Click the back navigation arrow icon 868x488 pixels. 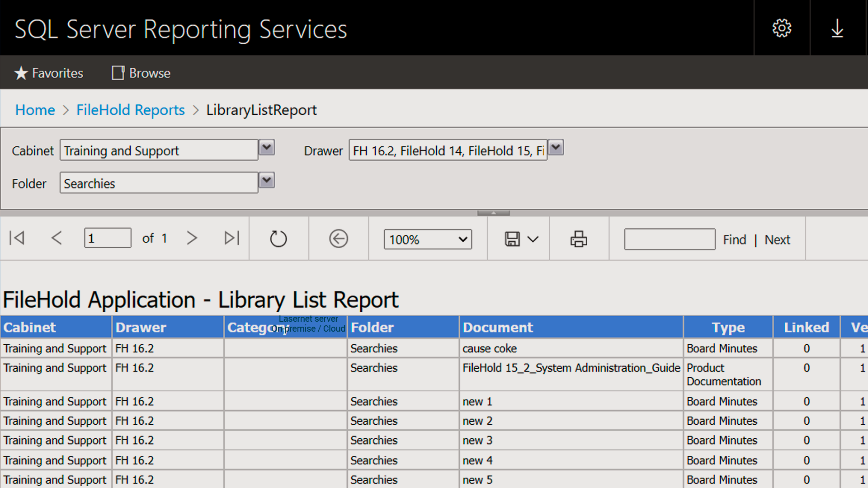tap(338, 239)
